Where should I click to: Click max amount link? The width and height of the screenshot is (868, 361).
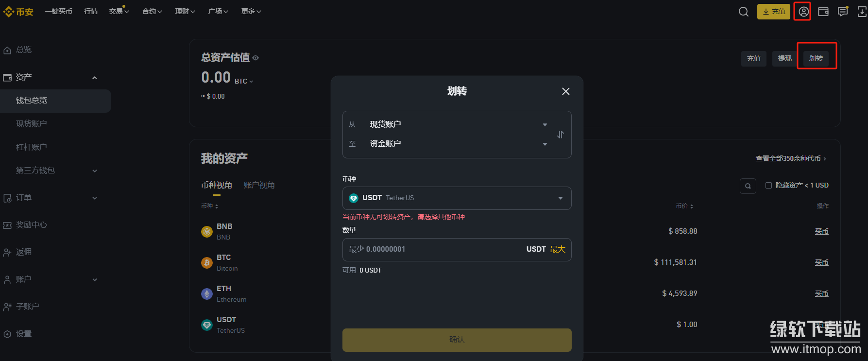[557, 249]
